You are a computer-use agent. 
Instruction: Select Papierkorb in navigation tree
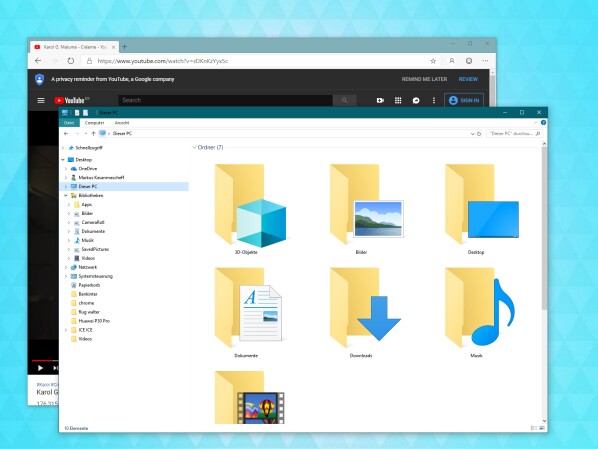[89, 285]
